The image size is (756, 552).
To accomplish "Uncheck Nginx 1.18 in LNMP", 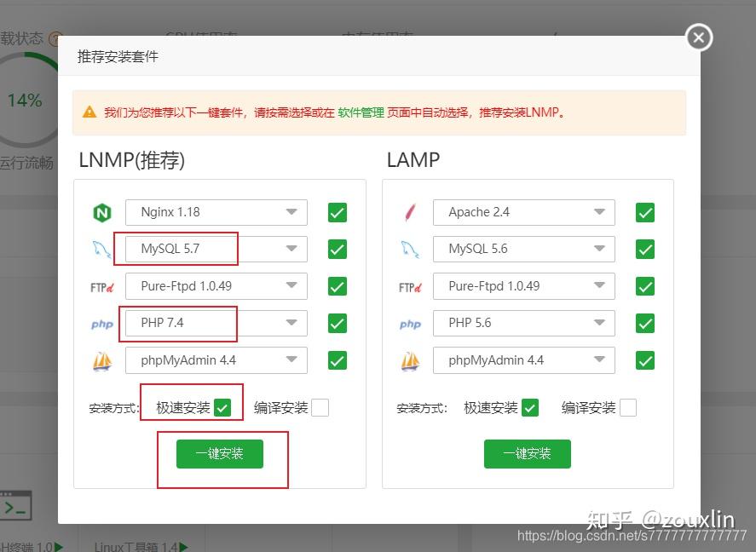I will click(338, 212).
